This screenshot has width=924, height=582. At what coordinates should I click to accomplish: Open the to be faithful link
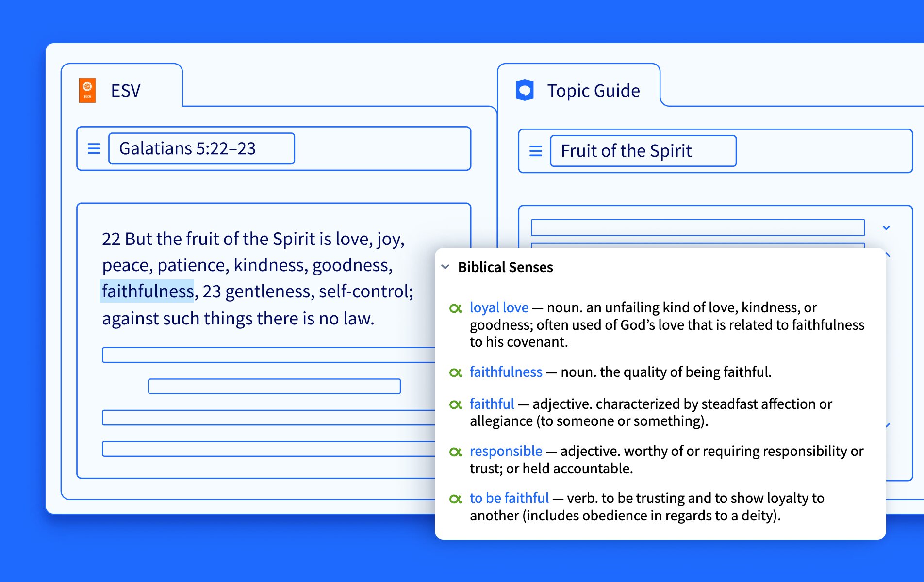tap(509, 498)
